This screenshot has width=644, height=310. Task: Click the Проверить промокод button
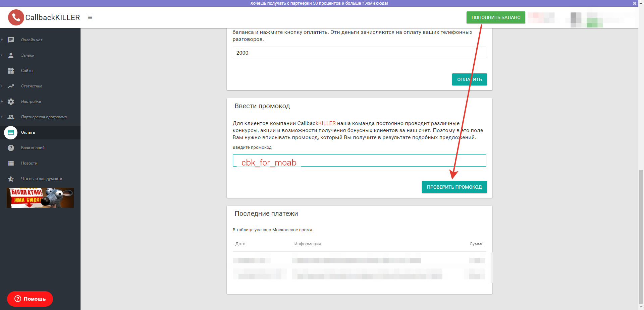coord(454,187)
